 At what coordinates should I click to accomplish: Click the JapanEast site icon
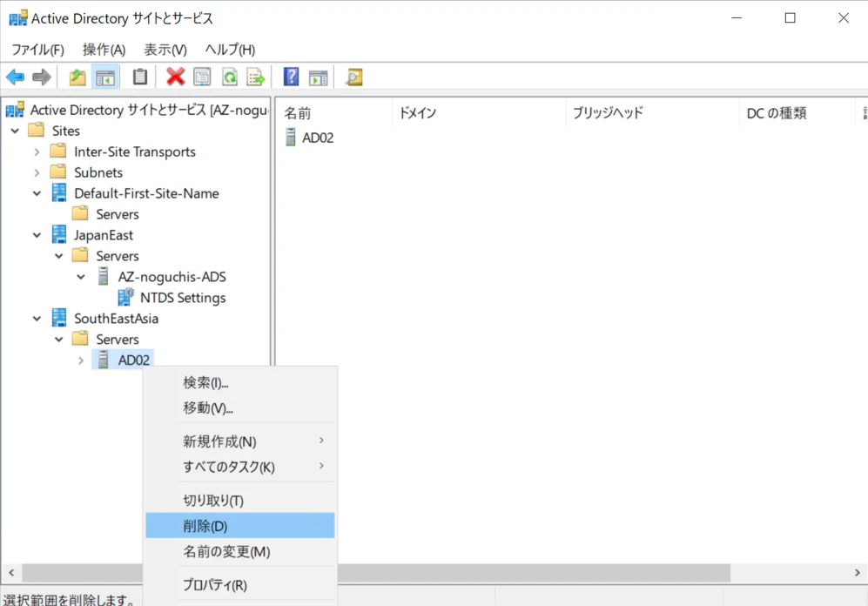point(58,234)
